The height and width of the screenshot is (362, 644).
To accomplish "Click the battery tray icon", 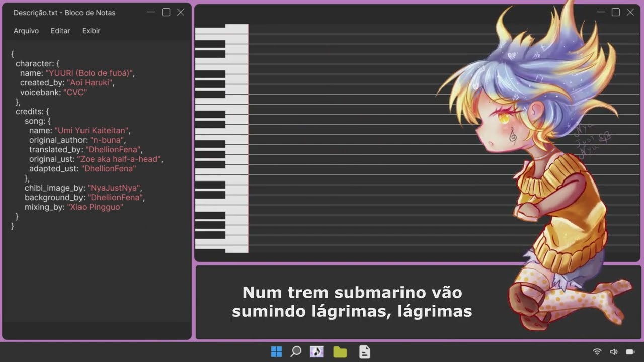I will pyautogui.click(x=630, y=352).
